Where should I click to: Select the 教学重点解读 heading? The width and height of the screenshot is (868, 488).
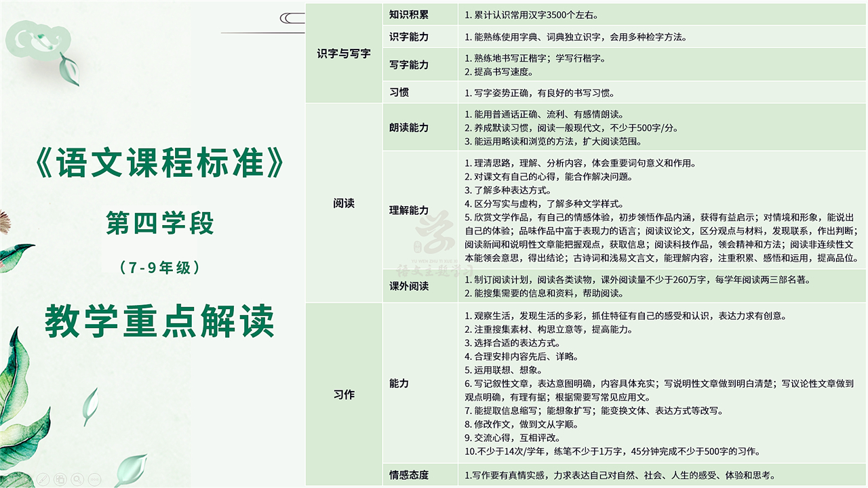(160, 321)
